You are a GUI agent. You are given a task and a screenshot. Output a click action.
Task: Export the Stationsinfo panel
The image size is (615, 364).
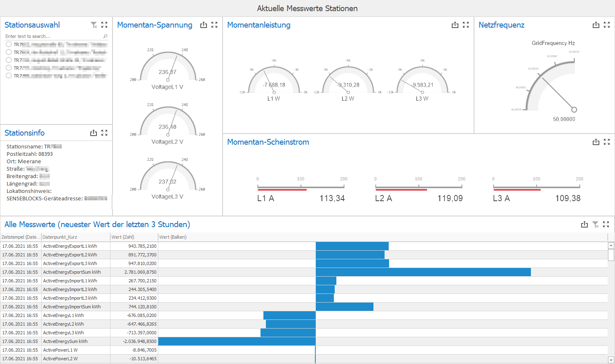(94, 133)
